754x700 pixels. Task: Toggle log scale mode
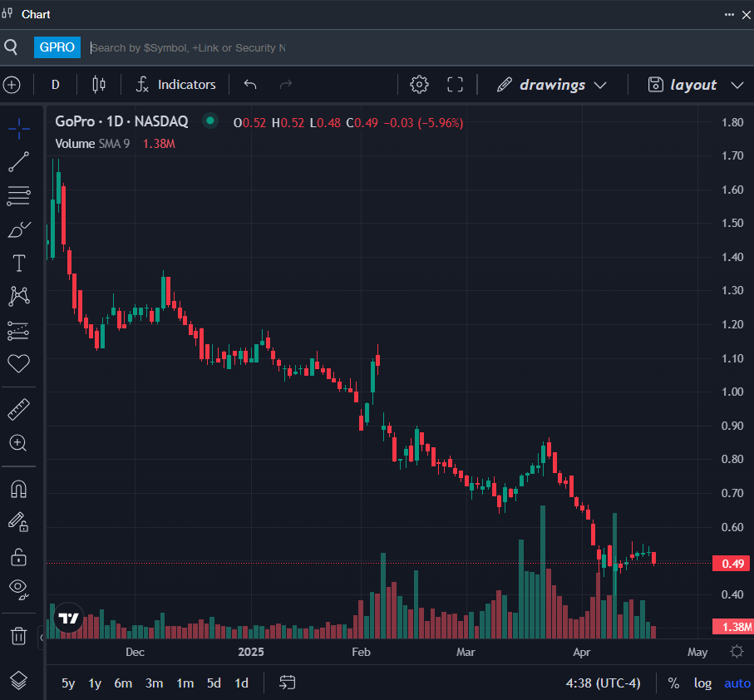702,683
